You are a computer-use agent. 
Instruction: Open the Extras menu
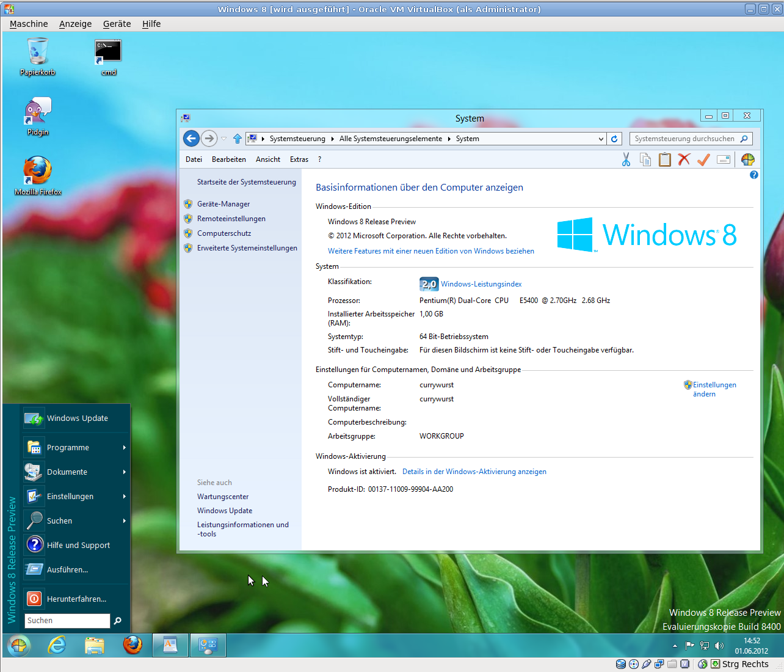299,159
